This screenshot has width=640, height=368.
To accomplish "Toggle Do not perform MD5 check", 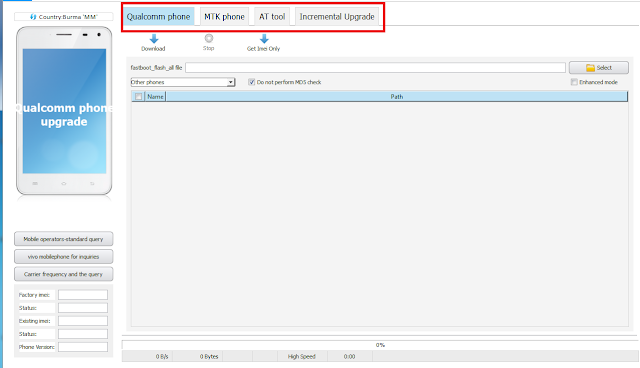I will (251, 82).
